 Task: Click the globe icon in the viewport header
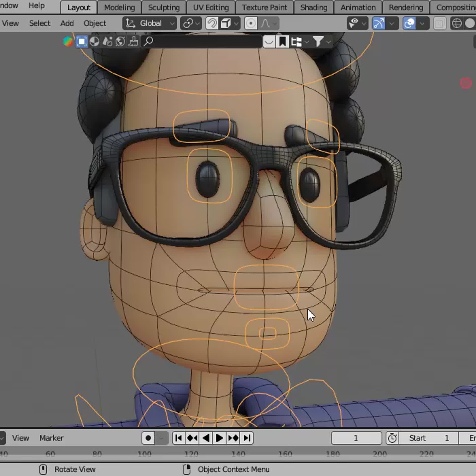(x=457, y=23)
